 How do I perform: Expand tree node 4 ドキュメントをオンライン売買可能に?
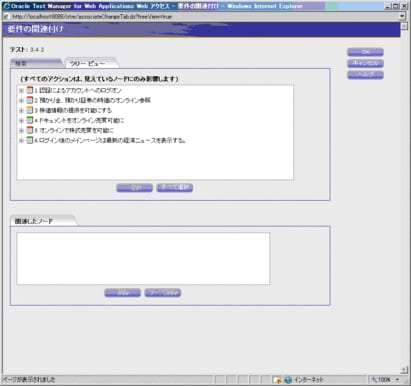(x=21, y=120)
